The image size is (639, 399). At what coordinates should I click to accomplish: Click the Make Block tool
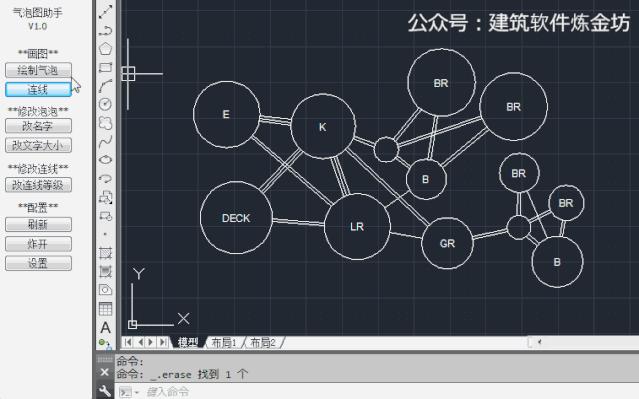[105, 216]
